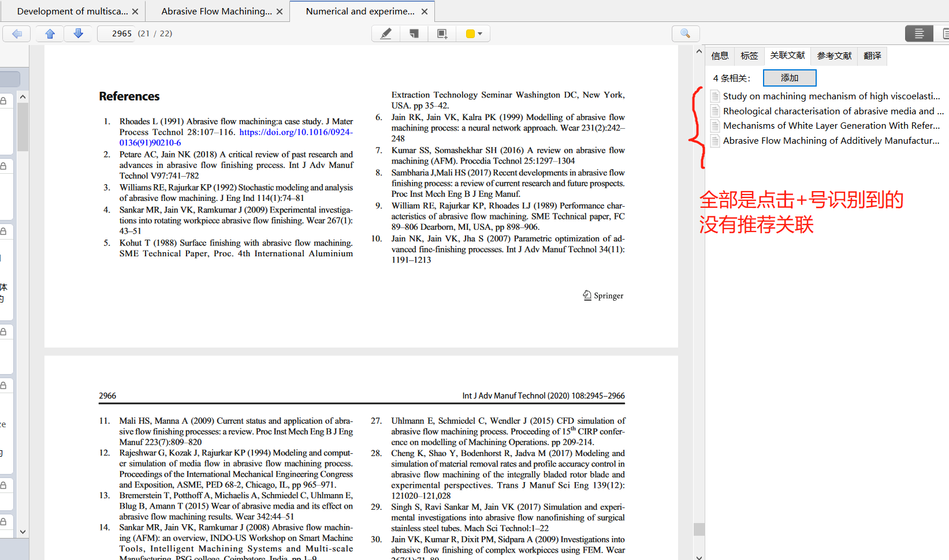
Task: Click the '4 条相关:' label
Action: click(731, 78)
